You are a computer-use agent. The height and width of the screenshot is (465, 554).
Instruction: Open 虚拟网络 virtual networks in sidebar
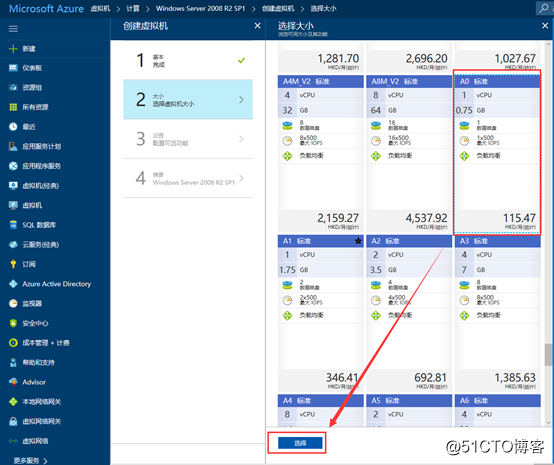point(29,441)
